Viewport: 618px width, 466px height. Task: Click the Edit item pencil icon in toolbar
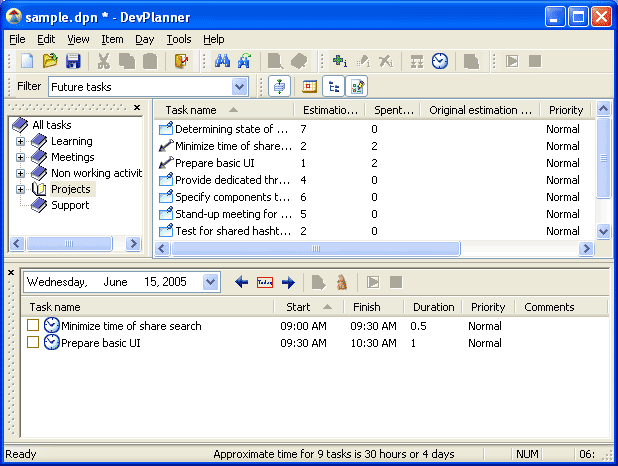pyautogui.click(x=363, y=61)
